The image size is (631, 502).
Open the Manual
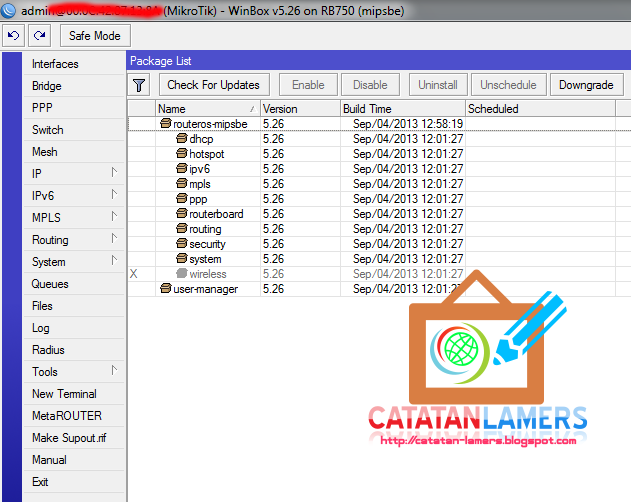[74, 460]
